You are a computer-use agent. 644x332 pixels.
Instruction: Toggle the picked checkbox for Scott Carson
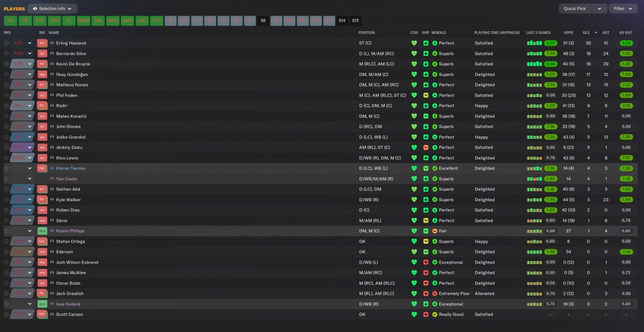[7, 315]
